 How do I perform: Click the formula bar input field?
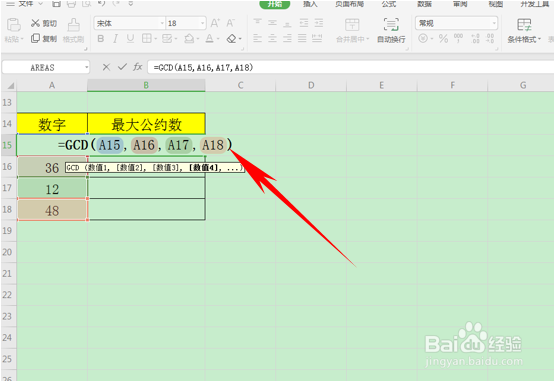coord(350,67)
